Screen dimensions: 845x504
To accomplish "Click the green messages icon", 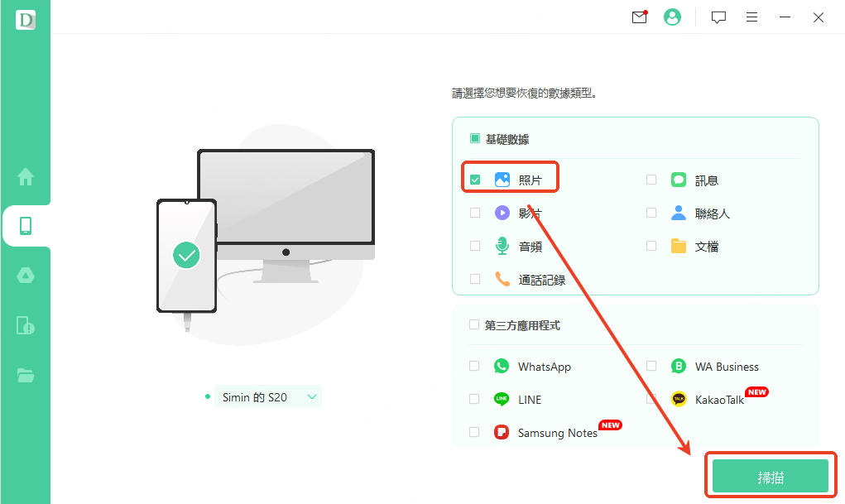I will coord(679,180).
